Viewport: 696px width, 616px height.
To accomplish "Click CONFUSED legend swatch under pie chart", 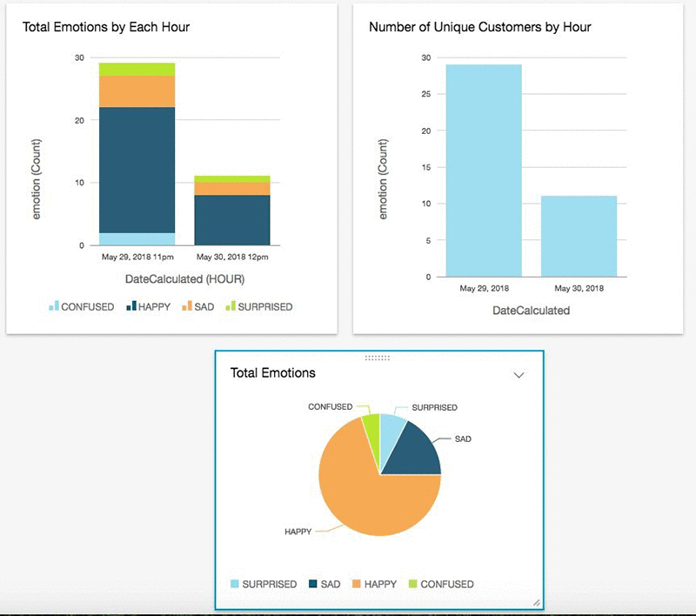I will pyautogui.click(x=412, y=584).
